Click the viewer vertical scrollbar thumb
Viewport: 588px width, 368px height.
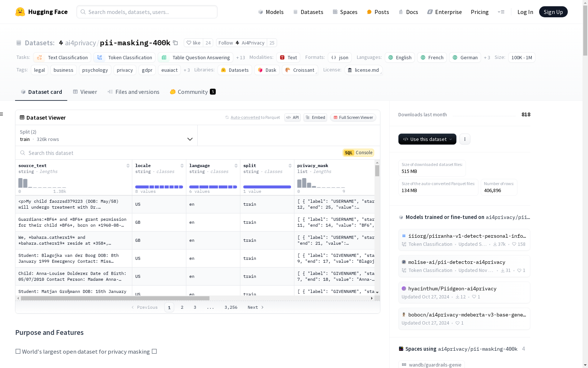[377, 171]
